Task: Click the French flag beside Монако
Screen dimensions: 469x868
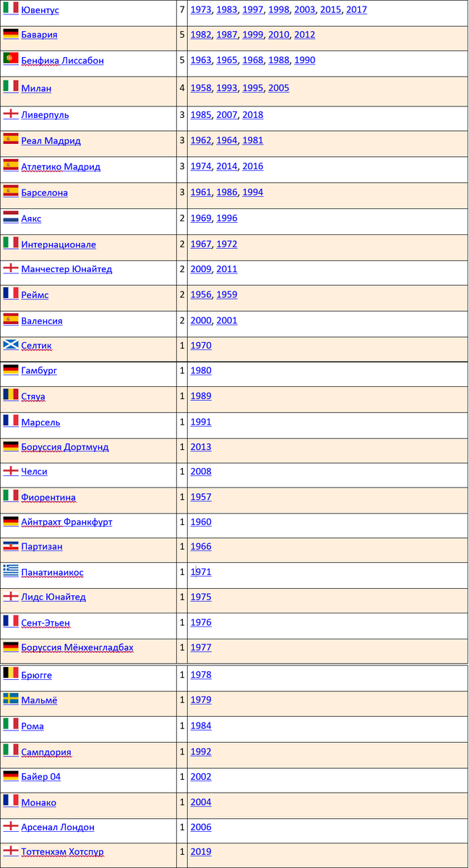Action: tap(11, 801)
